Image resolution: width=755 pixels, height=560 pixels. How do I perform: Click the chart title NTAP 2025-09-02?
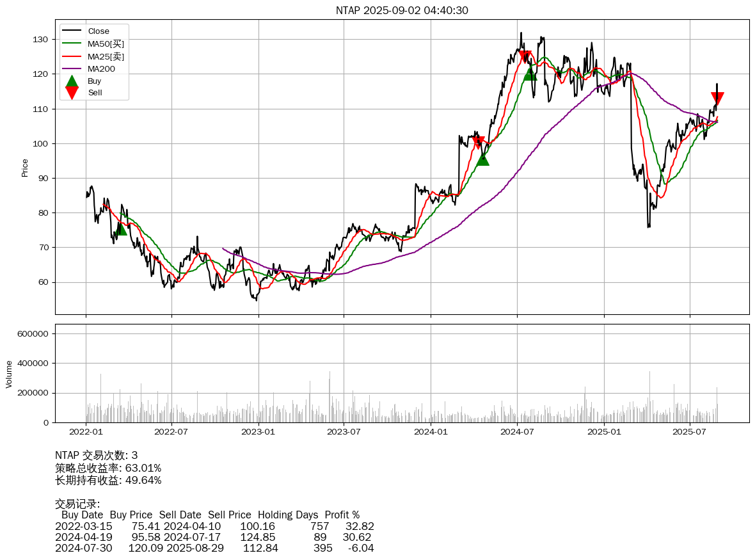[x=402, y=10]
